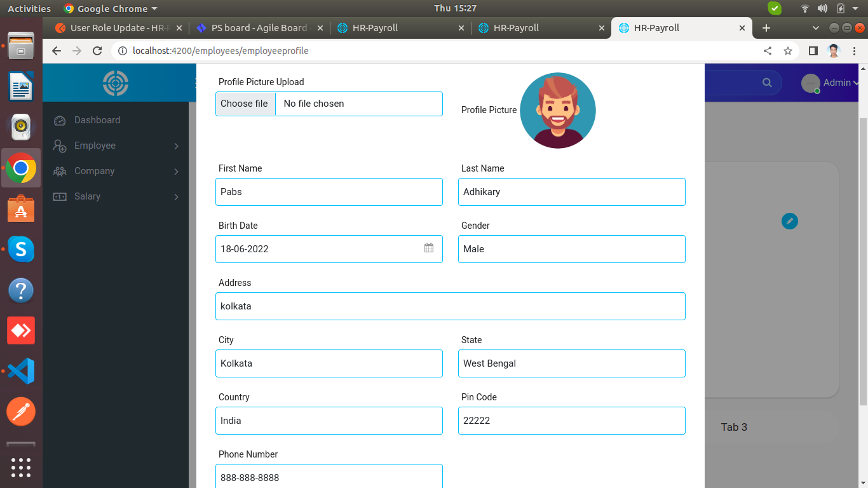Launch Postman from the Ubuntu dock
Image resolution: width=868 pixels, height=488 pixels.
click(x=21, y=412)
